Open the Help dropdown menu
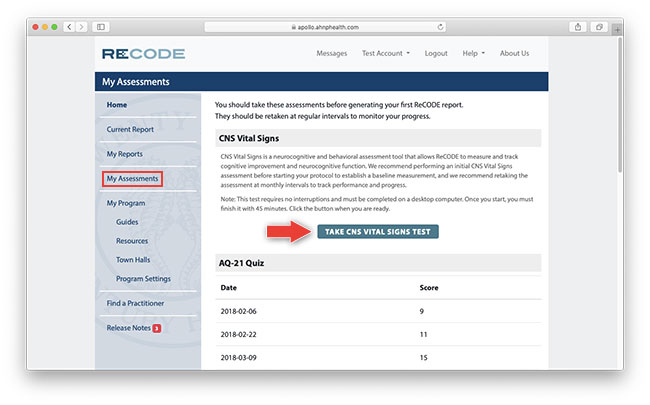 473,53
